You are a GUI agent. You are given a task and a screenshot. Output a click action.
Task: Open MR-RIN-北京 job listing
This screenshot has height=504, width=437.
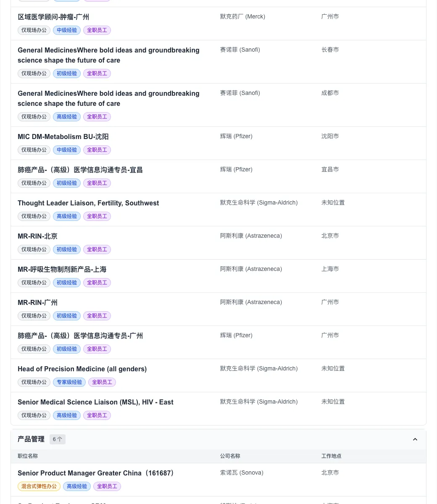pos(37,236)
